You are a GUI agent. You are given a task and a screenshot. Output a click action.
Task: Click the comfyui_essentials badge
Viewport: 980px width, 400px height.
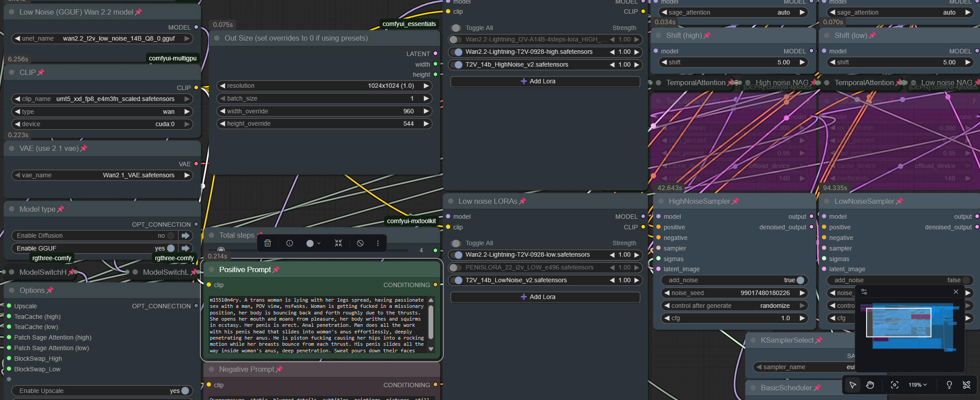[x=409, y=24]
